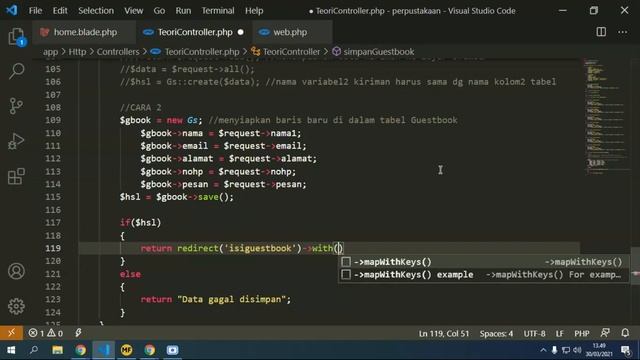Viewport: 640px width, 360px height.
Task: Click the Http breadcrumb segment
Action: coord(77,52)
